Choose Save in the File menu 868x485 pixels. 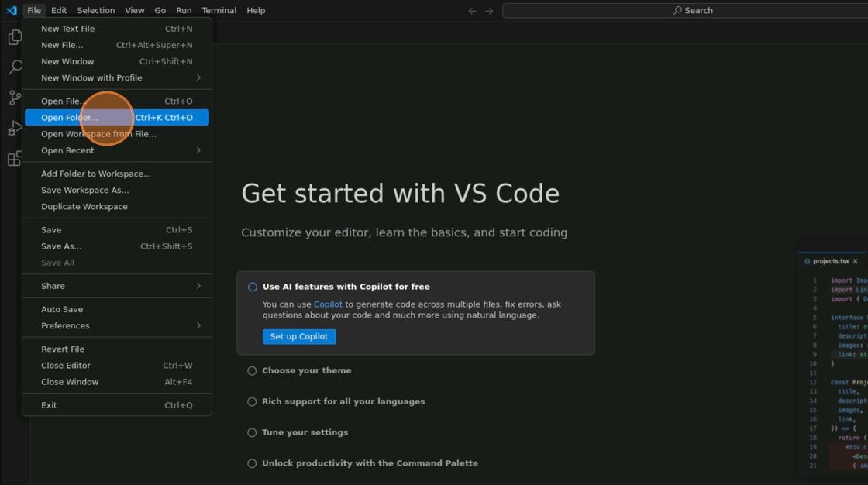(x=117, y=230)
